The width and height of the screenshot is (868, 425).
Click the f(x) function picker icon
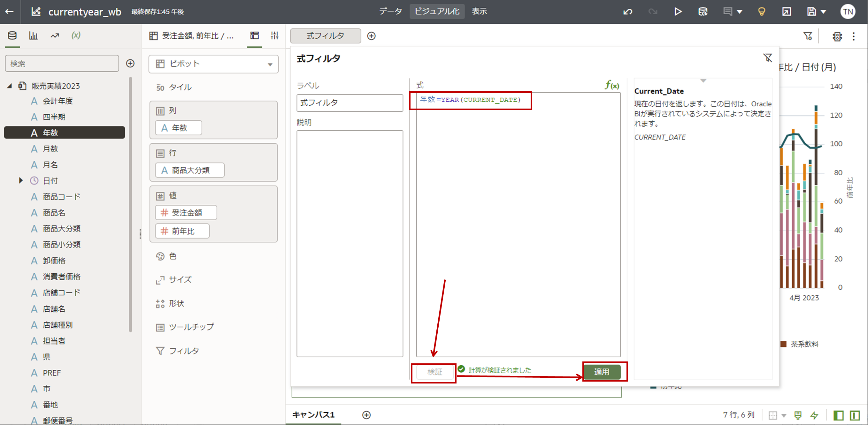click(611, 85)
